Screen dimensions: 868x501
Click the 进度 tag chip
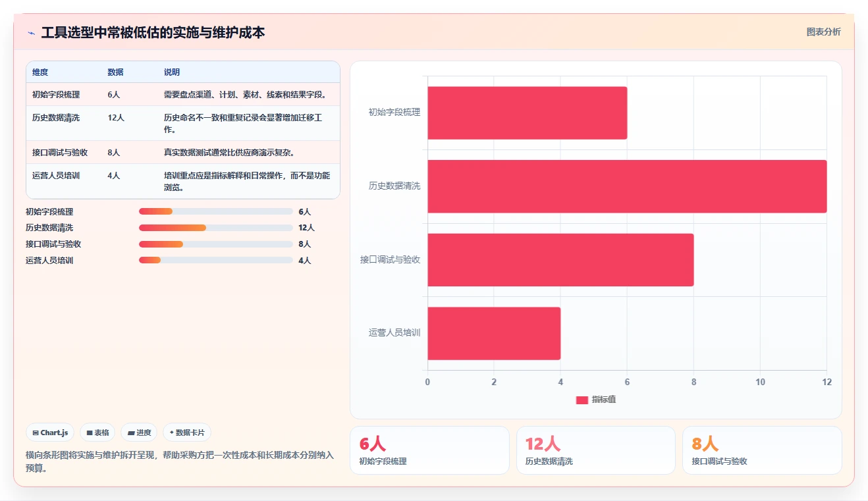[139, 433]
